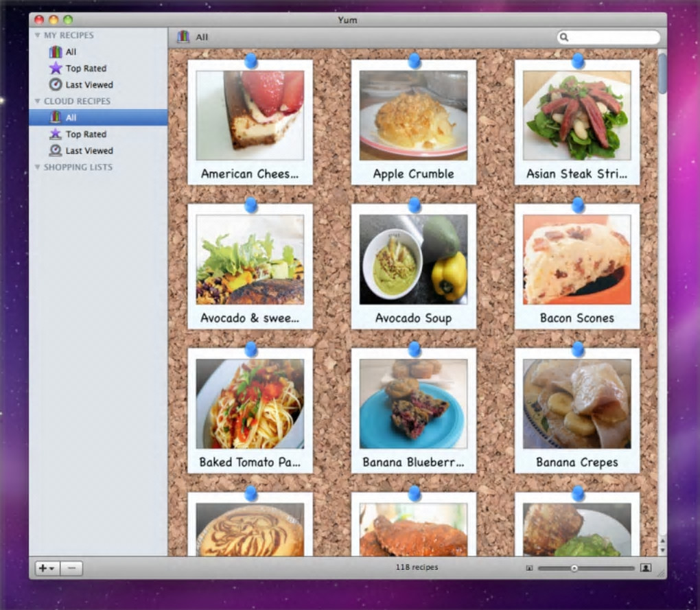Click the 'Banana Crepes' caption text

coord(576,462)
